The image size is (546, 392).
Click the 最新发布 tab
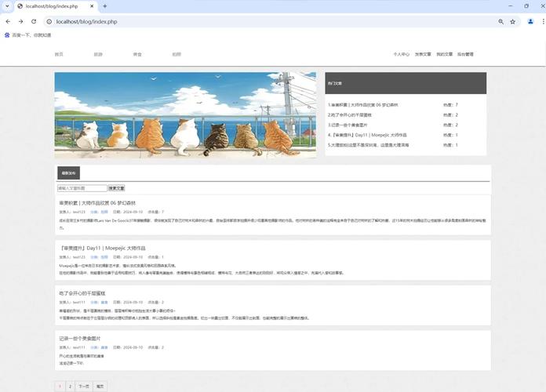[68, 173]
